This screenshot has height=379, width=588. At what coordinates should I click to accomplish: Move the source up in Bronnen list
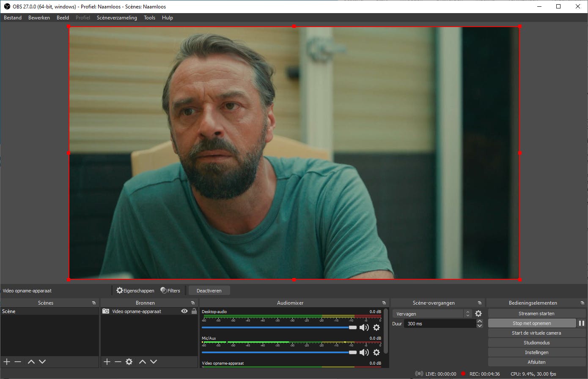coord(143,362)
